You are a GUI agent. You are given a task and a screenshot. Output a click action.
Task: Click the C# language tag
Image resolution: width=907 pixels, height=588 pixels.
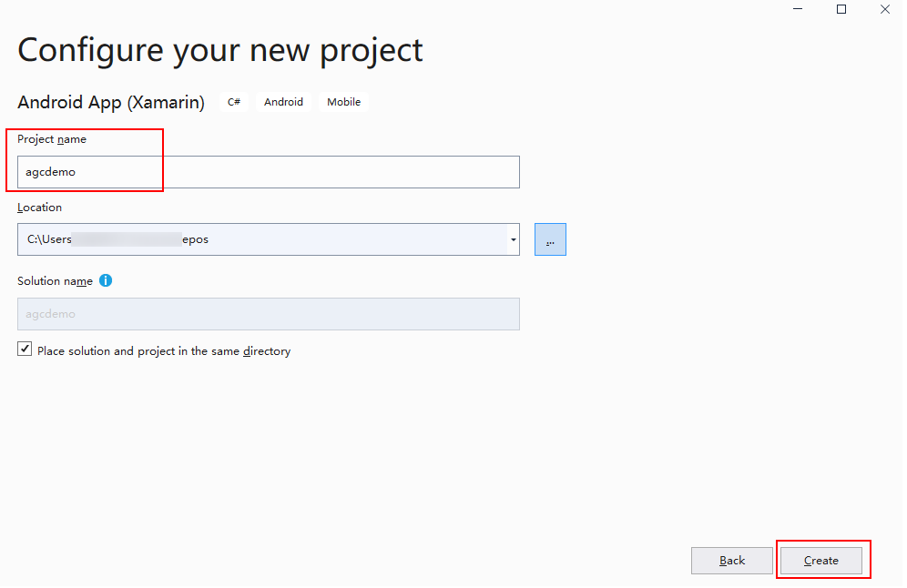coord(234,102)
